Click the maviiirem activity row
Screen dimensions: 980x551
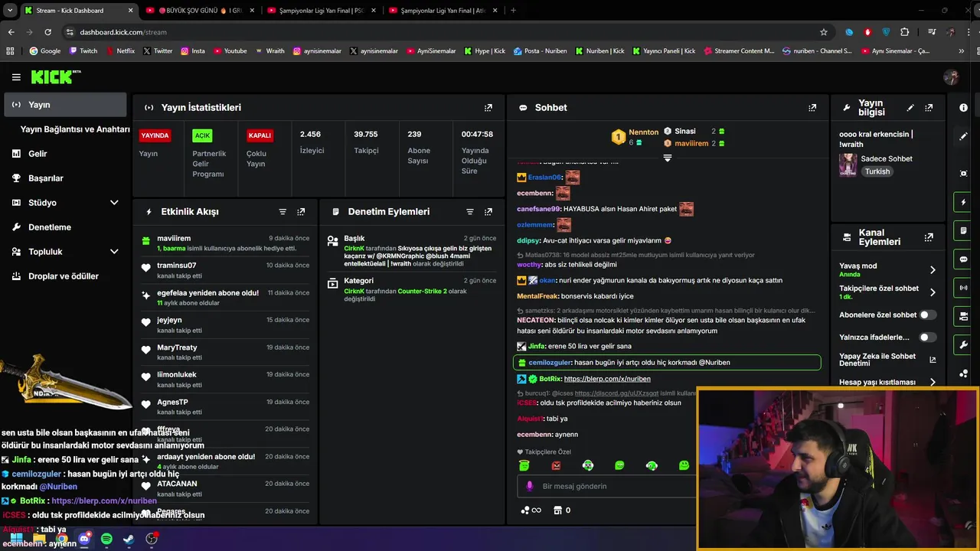click(226, 243)
